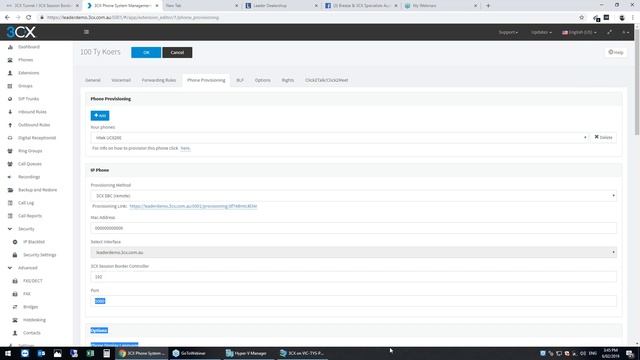Open the Help button
Image resolution: width=640 pixels, height=360 pixels.
tap(616, 52)
